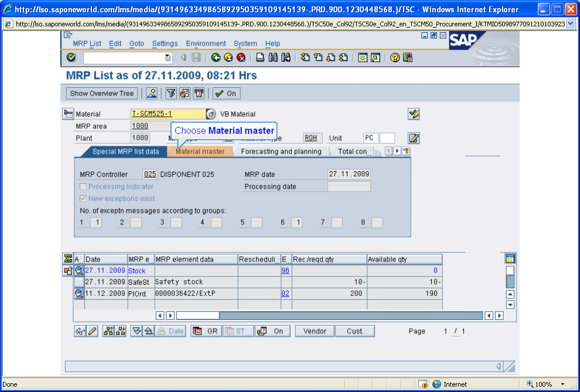Click the tab strip right arrow

(x=397, y=151)
